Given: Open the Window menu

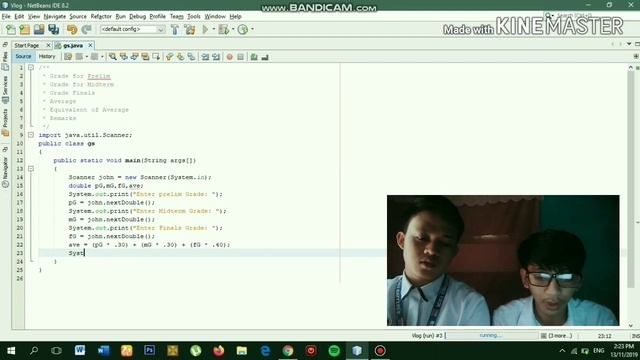Looking at the screenshot, I should click(x=215, y=16).
